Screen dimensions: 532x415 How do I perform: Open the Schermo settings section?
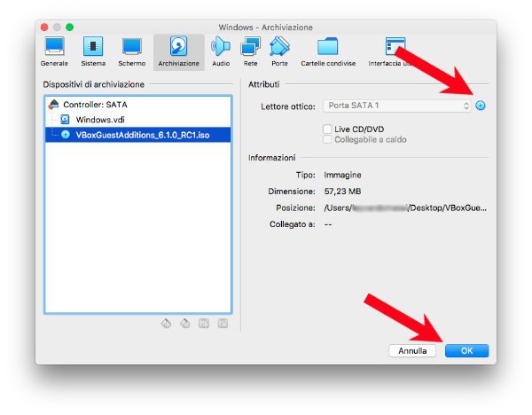131,52
